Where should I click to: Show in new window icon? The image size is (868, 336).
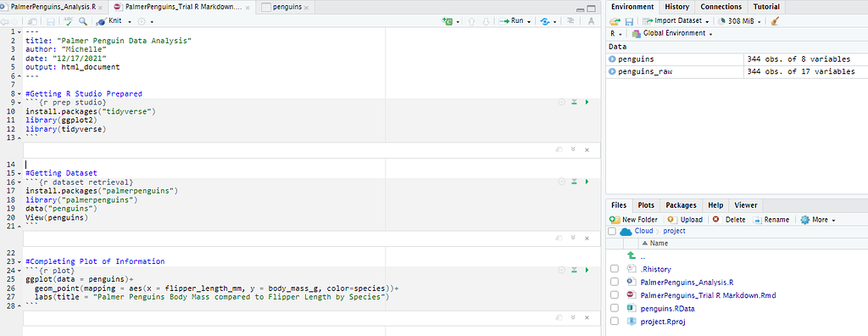coord(33,21)
